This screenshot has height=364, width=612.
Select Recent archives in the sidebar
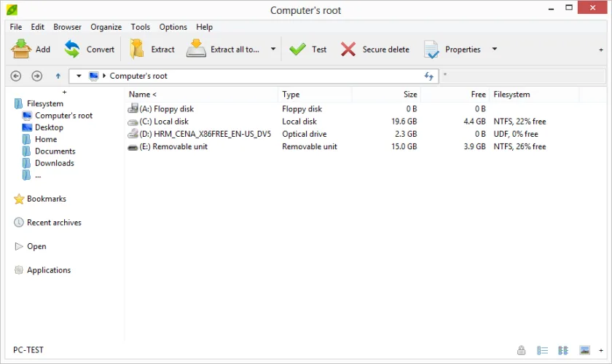click(54, 222)
